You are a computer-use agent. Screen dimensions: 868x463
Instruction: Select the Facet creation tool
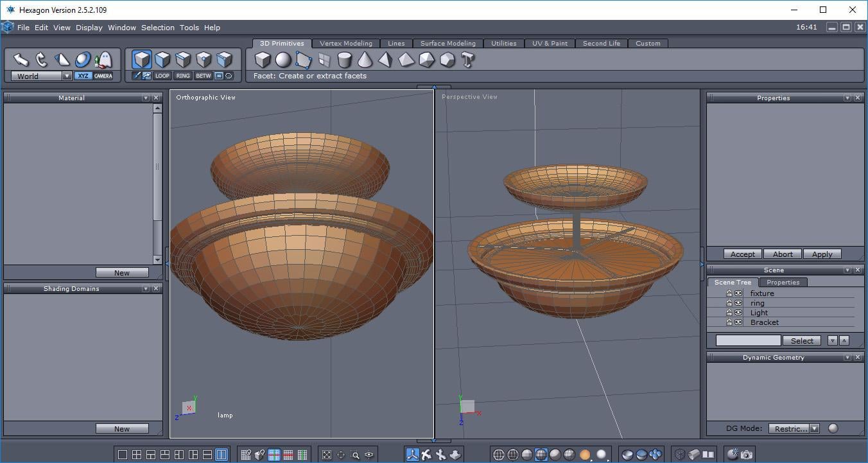click(304, 60)
